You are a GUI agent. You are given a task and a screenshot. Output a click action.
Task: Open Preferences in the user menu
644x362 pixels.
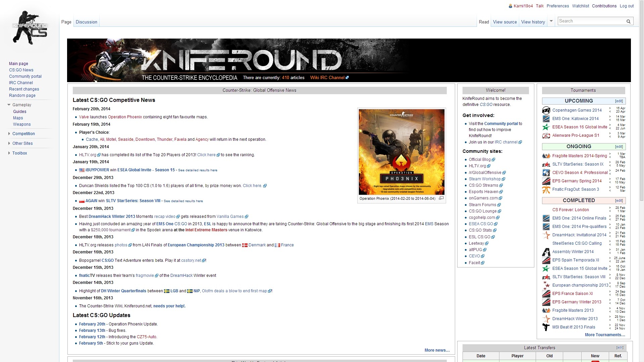[x=558, y=6]
